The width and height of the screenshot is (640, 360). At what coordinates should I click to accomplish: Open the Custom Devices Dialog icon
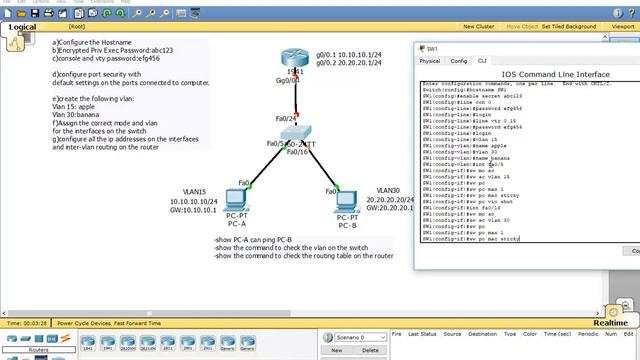tap(195, 13)
